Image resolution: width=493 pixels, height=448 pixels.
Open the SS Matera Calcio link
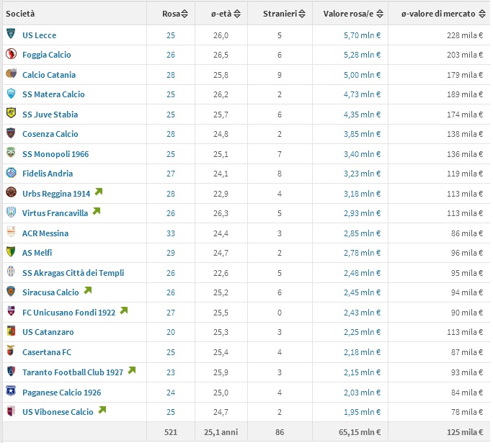[x=53, y=94]
